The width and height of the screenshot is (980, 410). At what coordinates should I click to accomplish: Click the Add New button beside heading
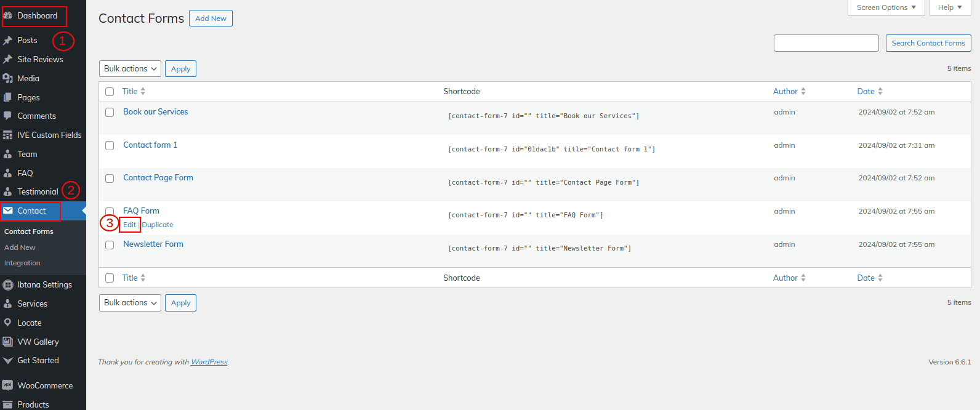coord(211,18)
